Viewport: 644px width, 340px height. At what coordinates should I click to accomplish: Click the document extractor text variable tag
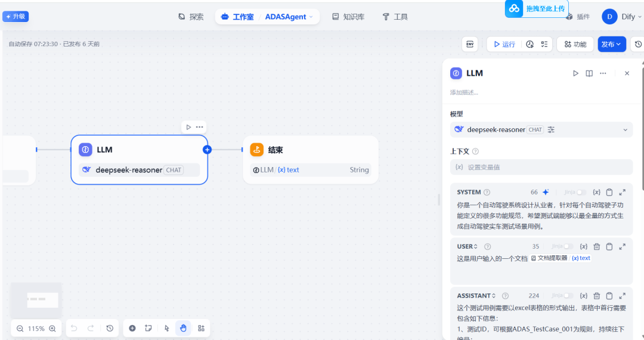[561, 258]
